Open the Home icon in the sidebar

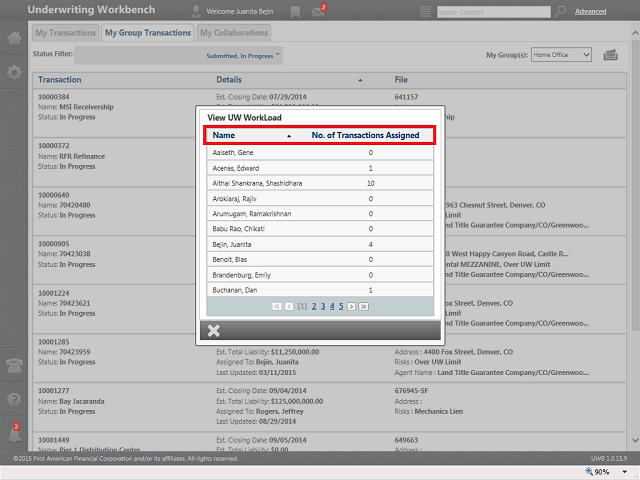(x=14, y=38)
